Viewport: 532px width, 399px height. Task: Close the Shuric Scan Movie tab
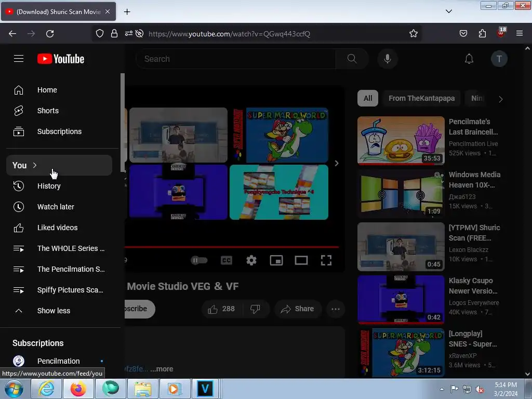pyautogui.click(x=108, y=11)
